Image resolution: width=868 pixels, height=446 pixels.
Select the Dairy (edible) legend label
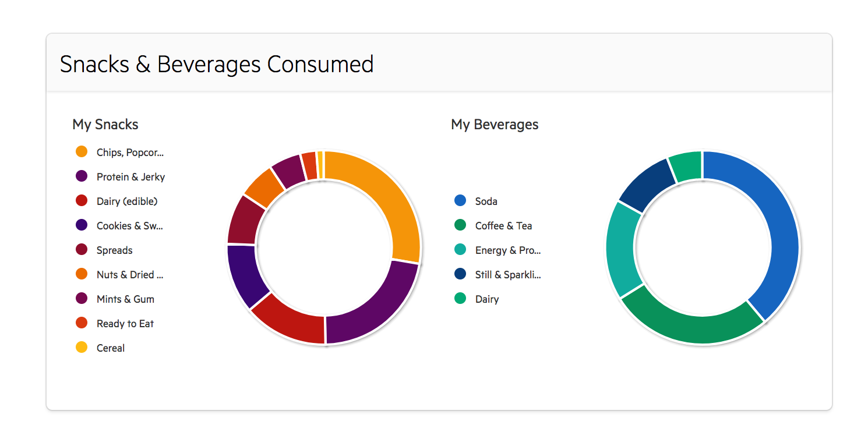tap(127, 201)
